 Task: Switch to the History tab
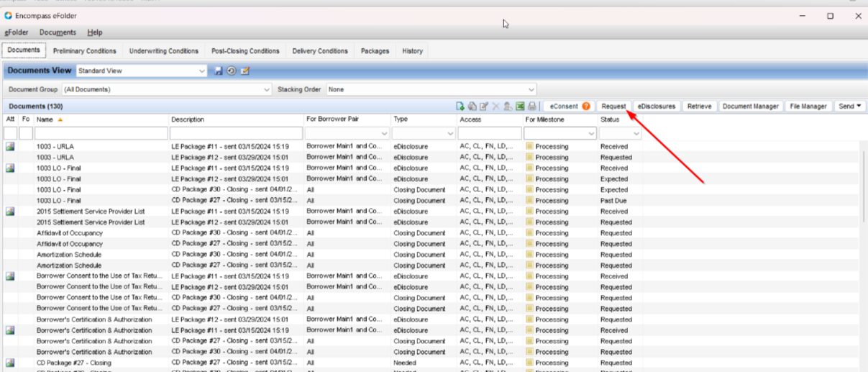(x=413, y=51)
